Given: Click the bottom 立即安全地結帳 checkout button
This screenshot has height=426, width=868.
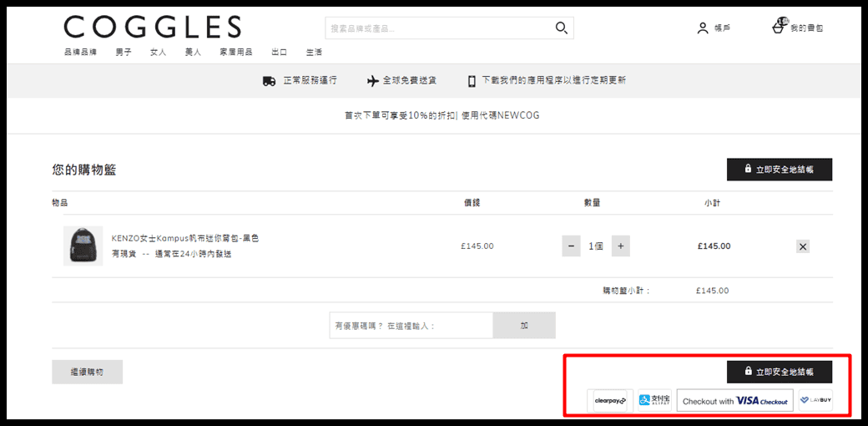Looking at the screenshot, I should click(x=779, y=373).
